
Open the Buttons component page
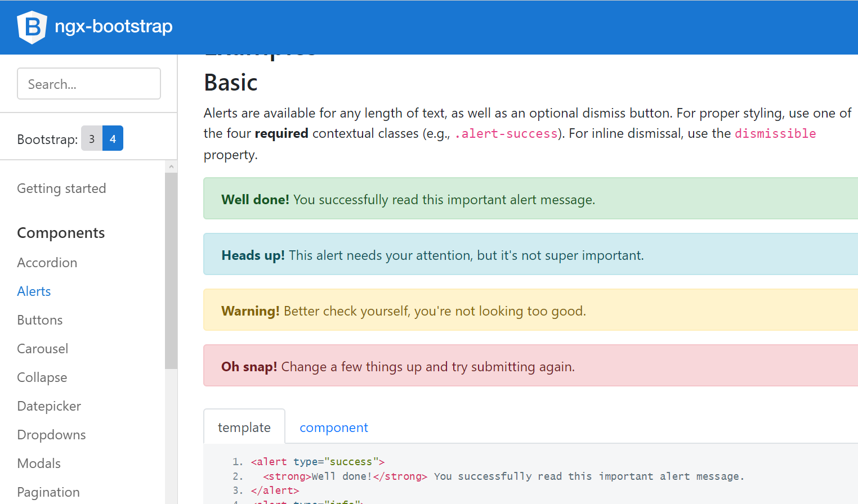coord(40,320)
